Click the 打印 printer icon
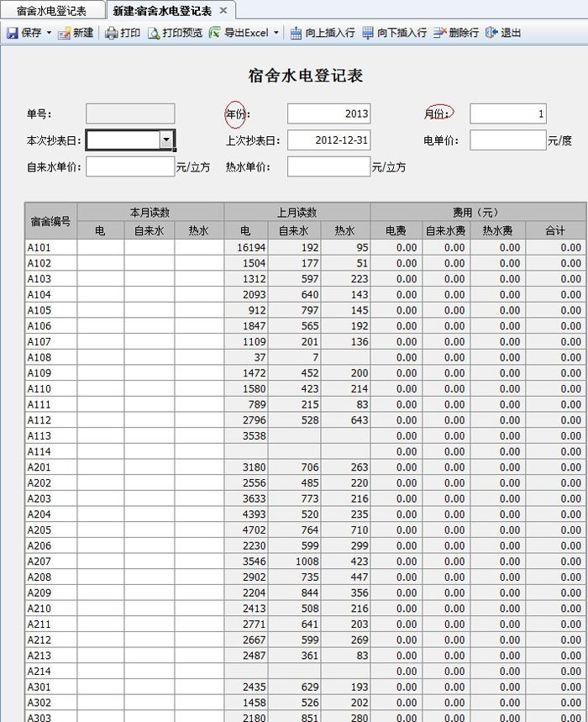The width and height of the screenshot is (588, 722). click(112, 33)
